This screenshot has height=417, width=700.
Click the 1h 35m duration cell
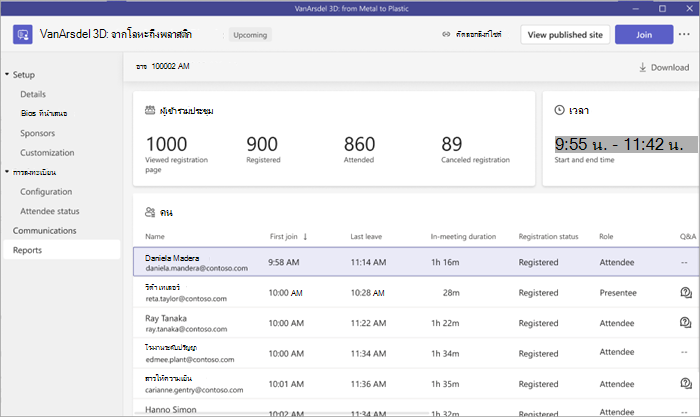[x=445, y=384]
